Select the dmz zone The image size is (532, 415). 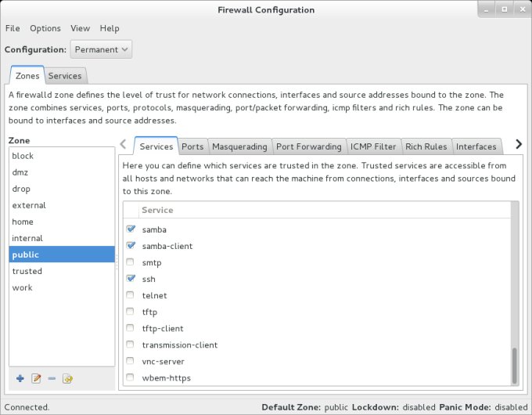coord(21,172)
